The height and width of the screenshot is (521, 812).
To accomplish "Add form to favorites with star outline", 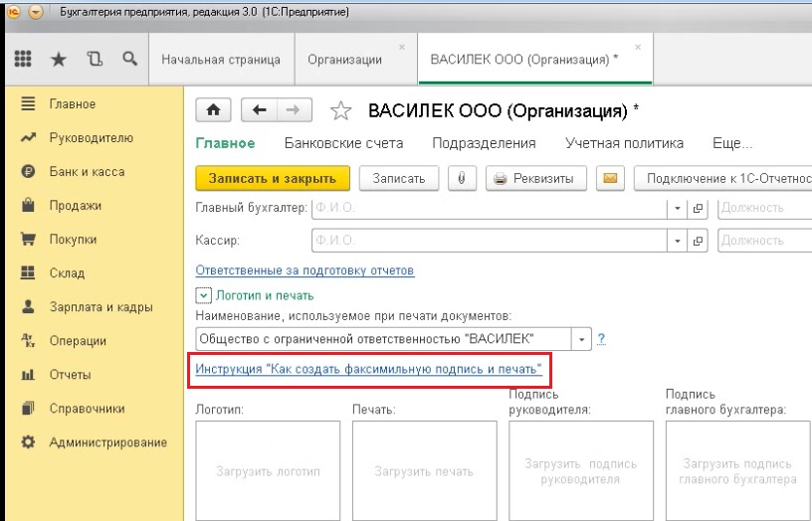I will click(x=340, y=110).
